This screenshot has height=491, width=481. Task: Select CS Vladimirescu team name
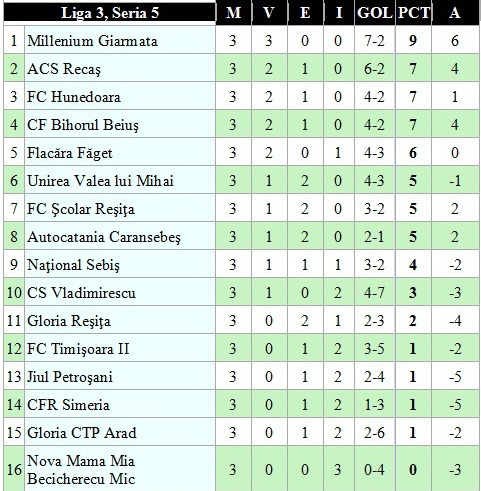click(82, 293)
